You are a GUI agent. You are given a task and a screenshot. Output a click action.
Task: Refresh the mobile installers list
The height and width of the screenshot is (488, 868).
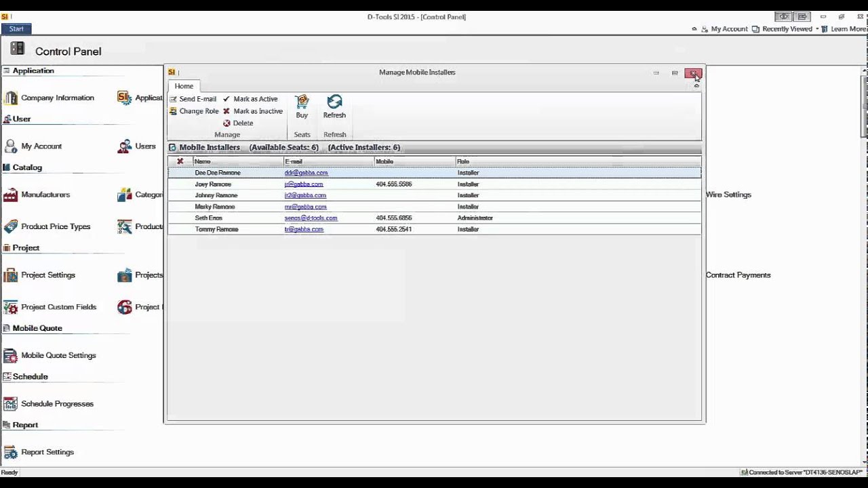click(334, 106)
